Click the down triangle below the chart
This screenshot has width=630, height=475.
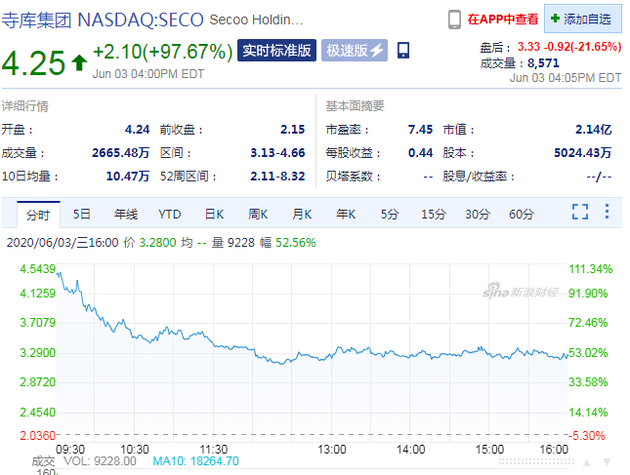[607, 462]
